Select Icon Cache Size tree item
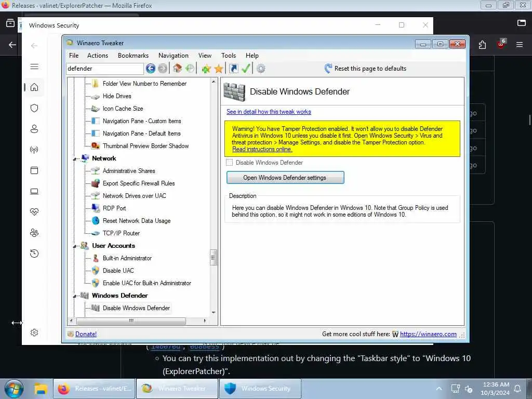Image resolution: width=532 pixels, height=399 pixels. point(123,109)
